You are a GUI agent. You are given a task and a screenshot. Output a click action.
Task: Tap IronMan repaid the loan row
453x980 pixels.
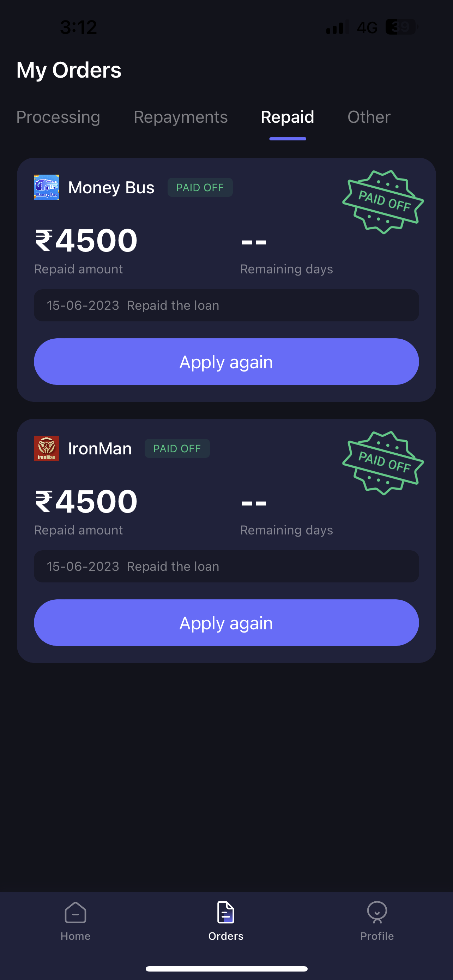pyautogui.click(x=226, y=566)
